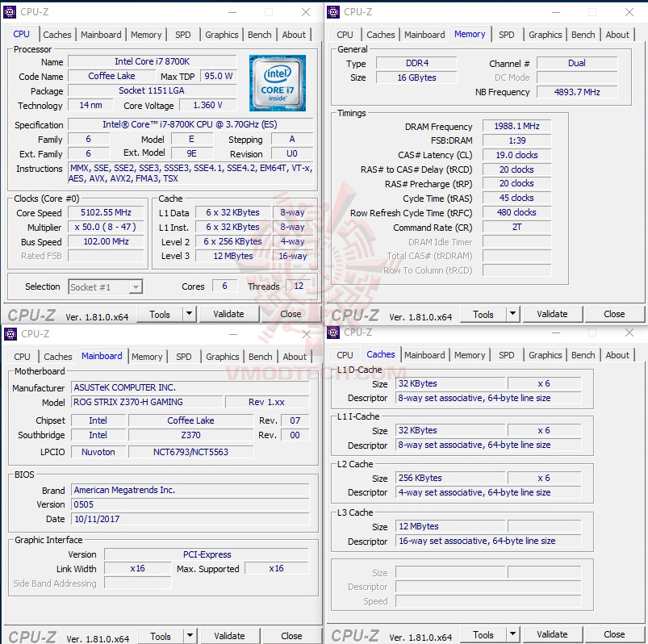The width and height of the screenshot is (648, 644).
Task: Switch to the Caches tab in the top-left window
Action: click(x=57, y=35)
